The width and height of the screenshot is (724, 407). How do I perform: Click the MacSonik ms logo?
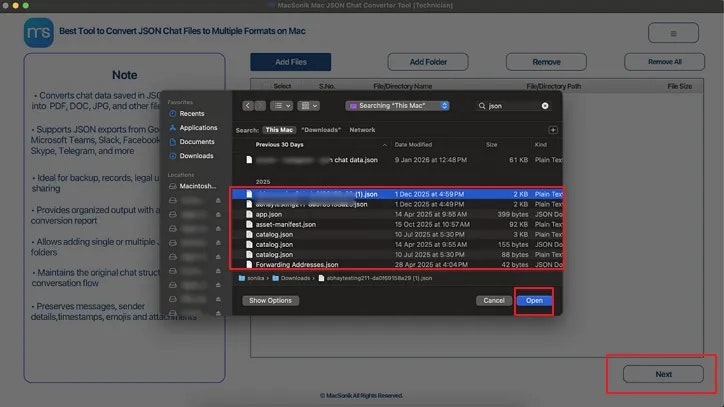(39, 32)
